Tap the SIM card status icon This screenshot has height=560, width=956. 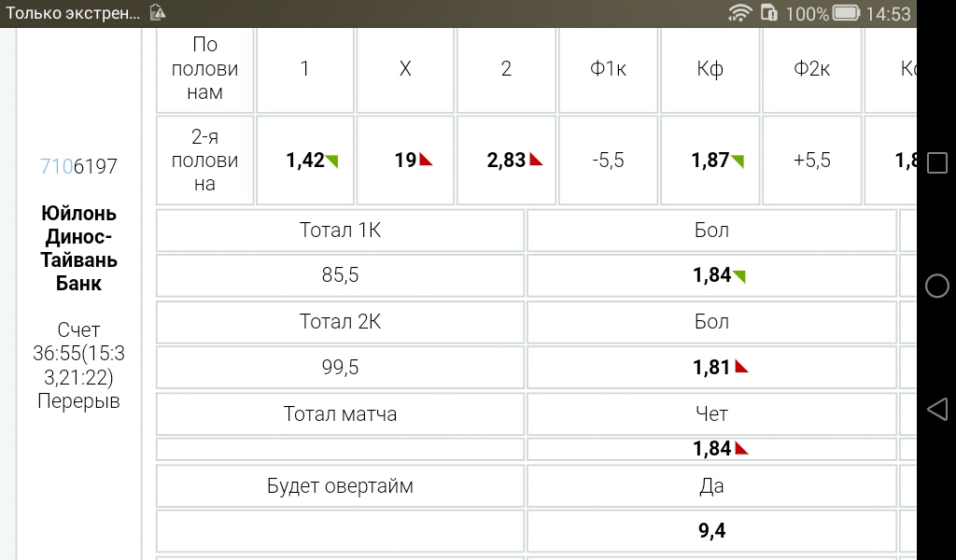coord(769,13)
